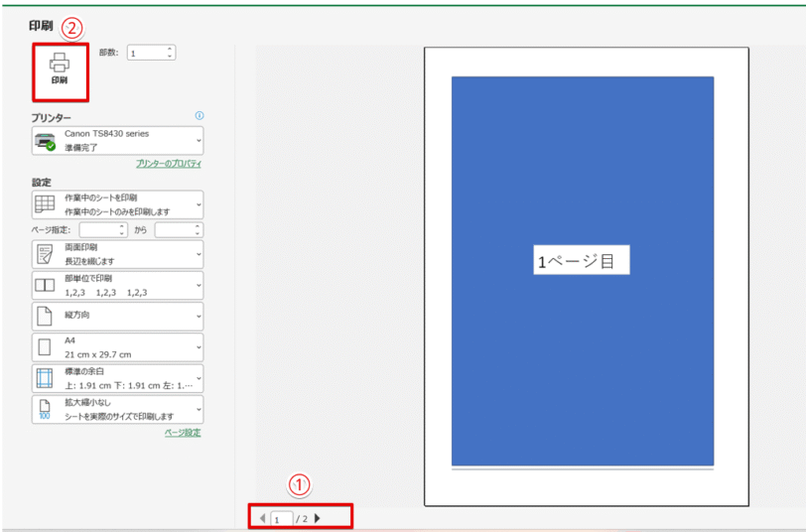This screenshot has height=532, width=806.
Task: Click the 拡大縮小なし scaling icon
Action: point(45,409)
